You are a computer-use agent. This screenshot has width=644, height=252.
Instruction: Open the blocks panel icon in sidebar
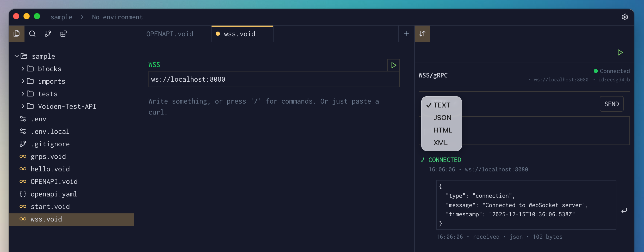click(64, 34)
